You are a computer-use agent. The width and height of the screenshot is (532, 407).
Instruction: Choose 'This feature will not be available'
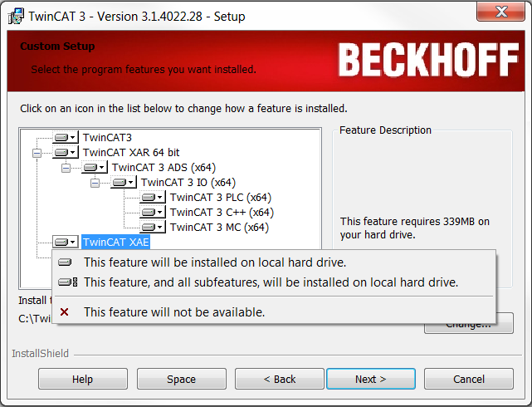274,312
